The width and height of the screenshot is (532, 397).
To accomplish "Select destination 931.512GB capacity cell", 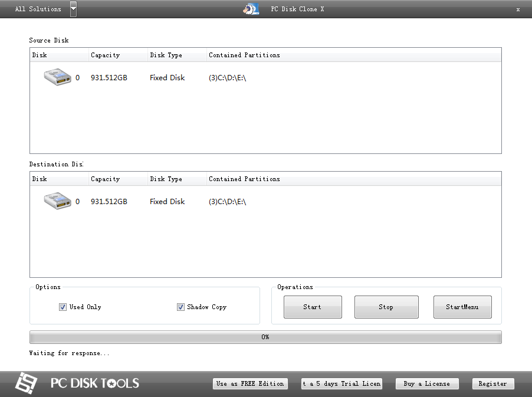I will point(109,202).
